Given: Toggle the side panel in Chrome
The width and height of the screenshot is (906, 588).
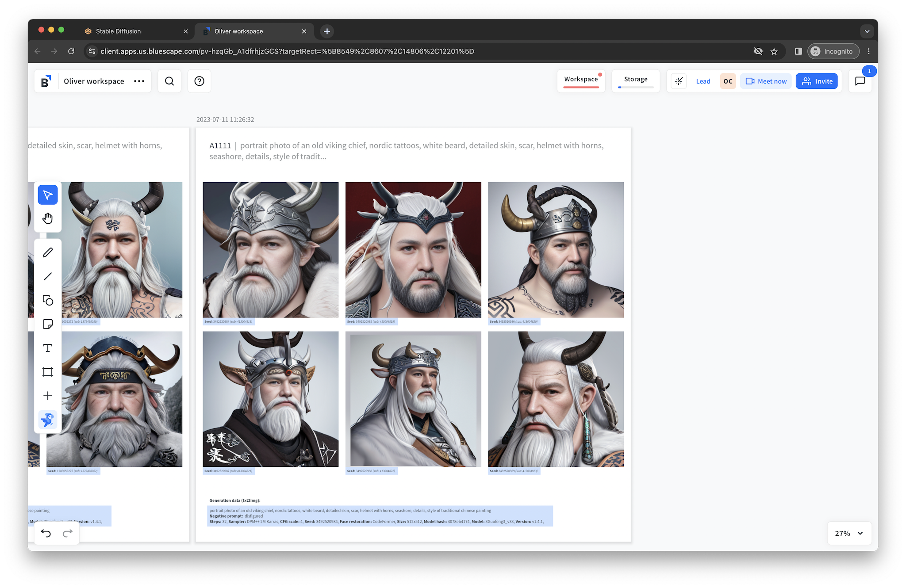Looking at the screenshot, I should pyautogui.click(x=798, y=51).
